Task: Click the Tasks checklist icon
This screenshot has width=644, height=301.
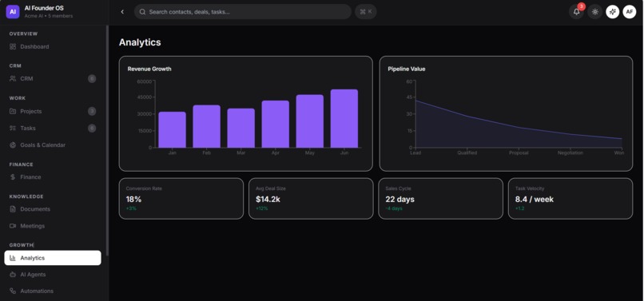Action: [13, 128]
